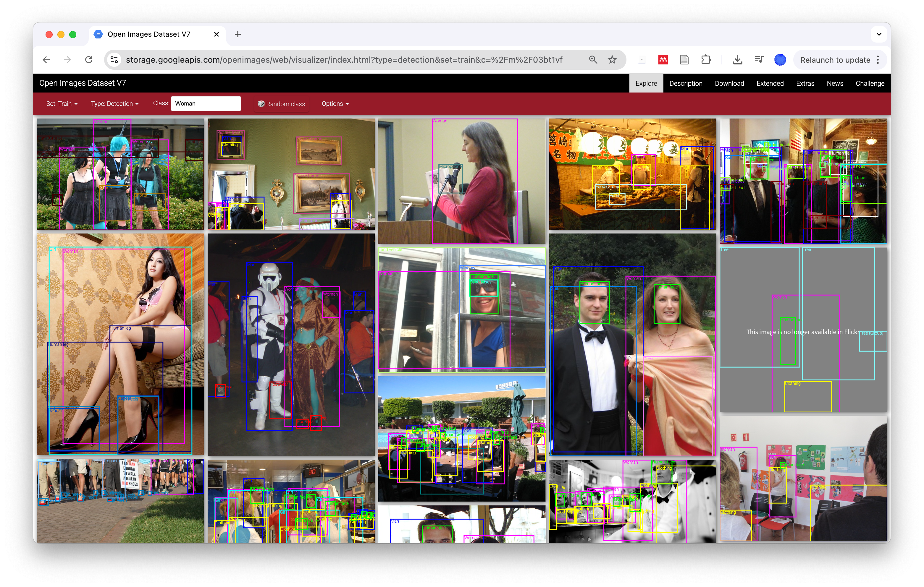924x587 pixels.
Task: Open the cosplay women blue wigs image
Action: pyautogui.click(x=120, y=174)
